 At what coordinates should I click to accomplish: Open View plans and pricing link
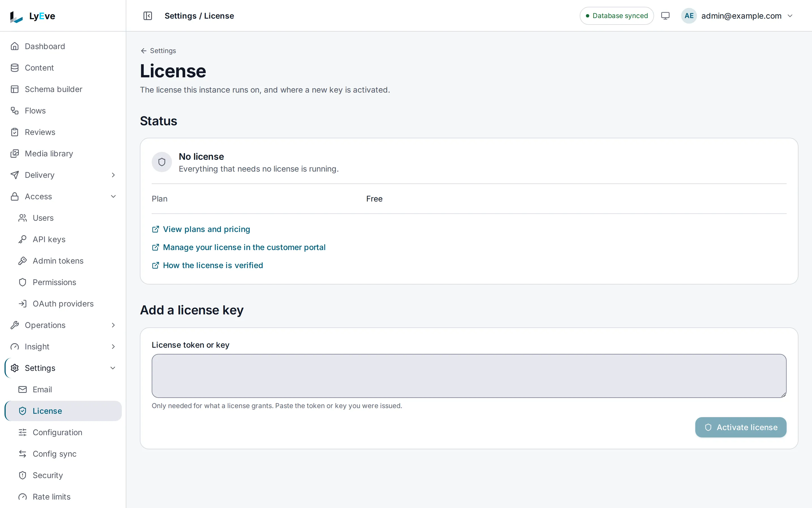click(x=201, y=229)
